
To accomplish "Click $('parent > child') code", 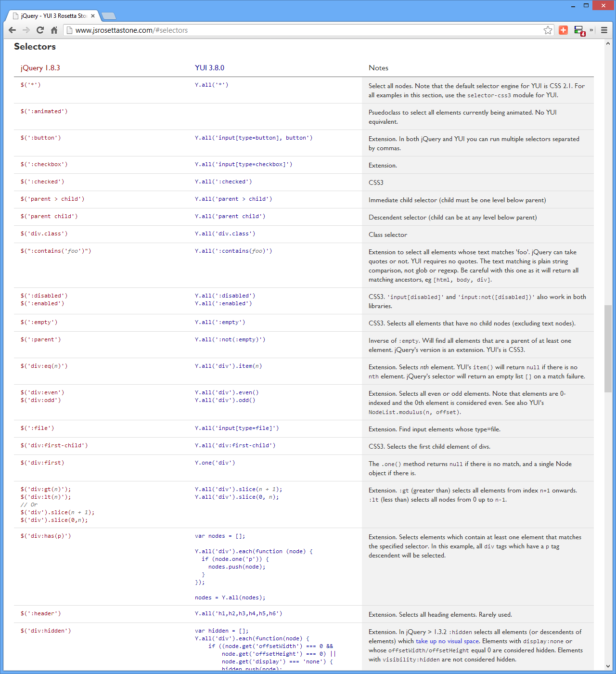I will (52, 199).
